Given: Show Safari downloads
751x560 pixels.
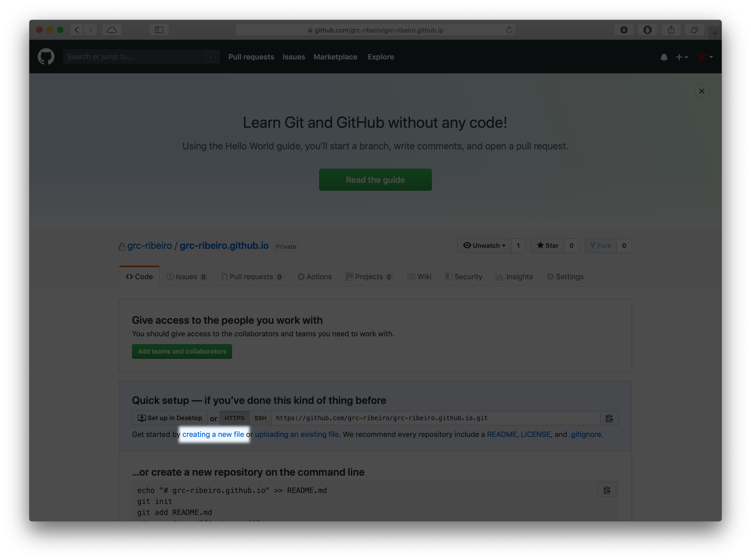Looking at the screenshot, I should pos(623,30).
